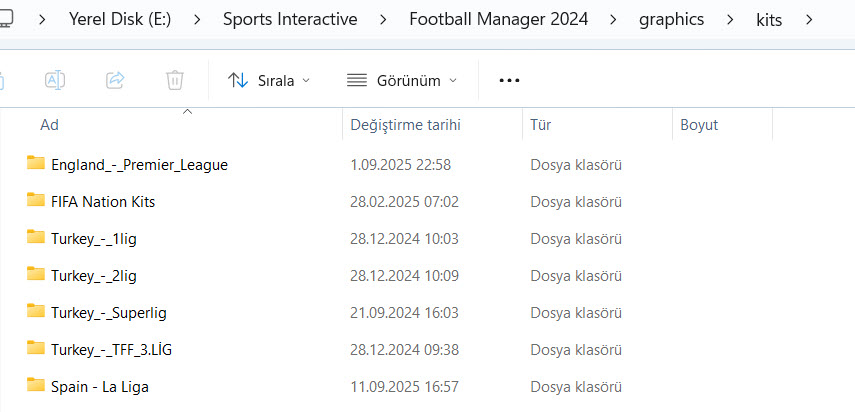Image resolution: width=855 pixels, height=412 pixels.
Task: Open the See more three-dots menu
Action: tap(509, 80)
